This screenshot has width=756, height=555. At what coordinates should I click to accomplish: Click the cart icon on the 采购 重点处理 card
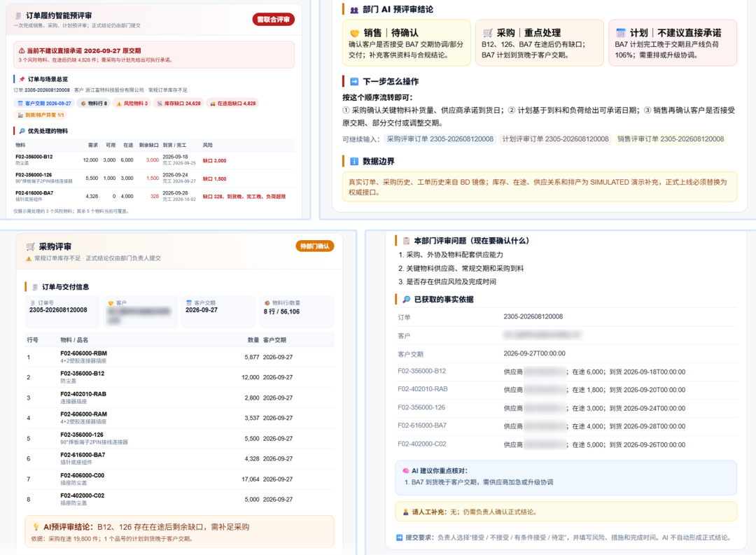[x=488, y=33]
